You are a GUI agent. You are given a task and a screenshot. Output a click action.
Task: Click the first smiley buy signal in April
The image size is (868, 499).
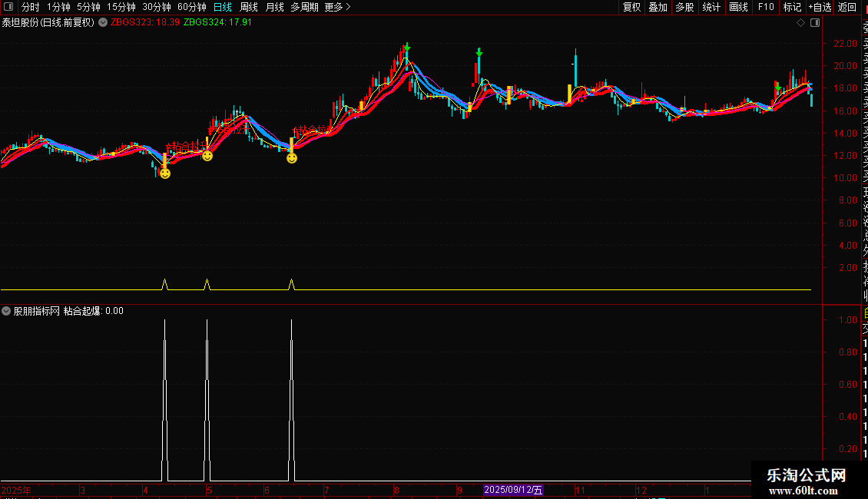pyautogui.click(x=165, y=173)
